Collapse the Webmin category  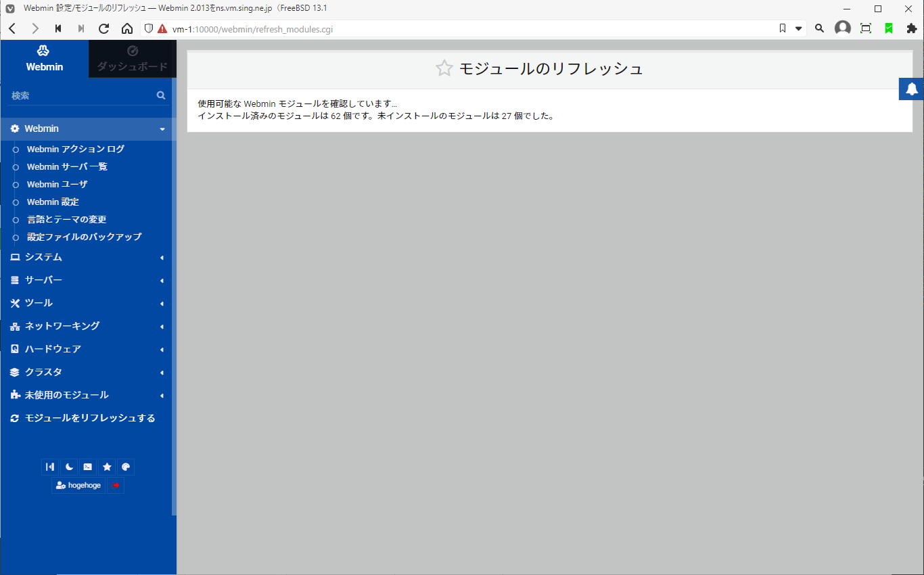pyautogui.click(x=87, y=129)
